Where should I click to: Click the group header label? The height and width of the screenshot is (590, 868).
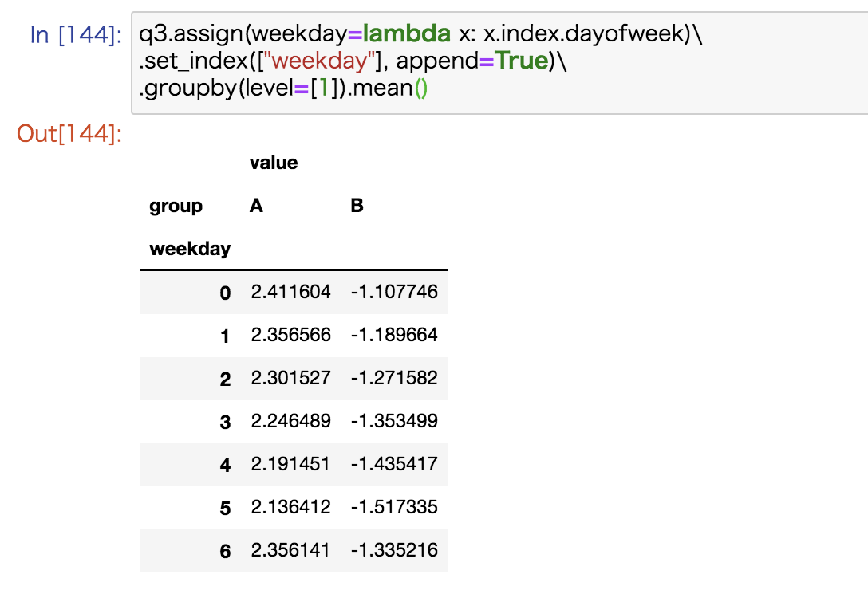[176, 206]
